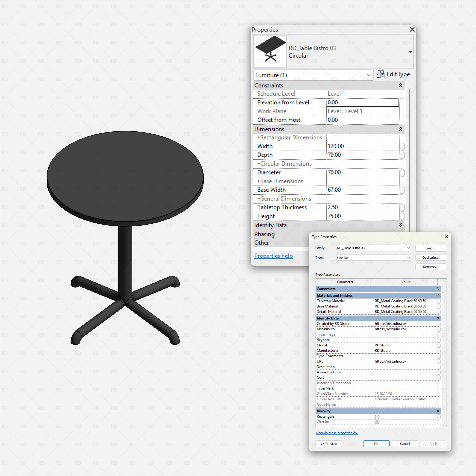
Task: Click the associate button for Tabletop Material
Action: pyautogui.click(x=439, y=301)
